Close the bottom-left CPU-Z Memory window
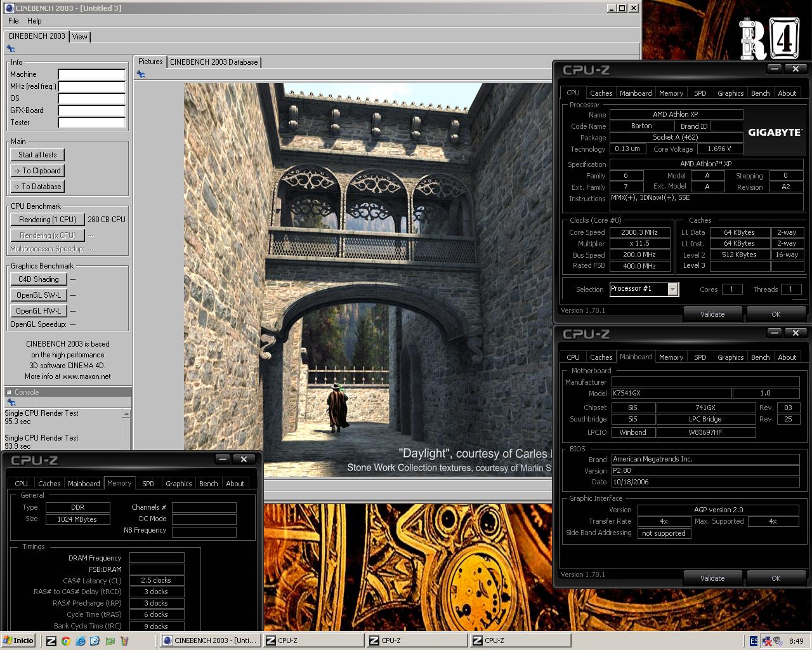 (244, 459)
